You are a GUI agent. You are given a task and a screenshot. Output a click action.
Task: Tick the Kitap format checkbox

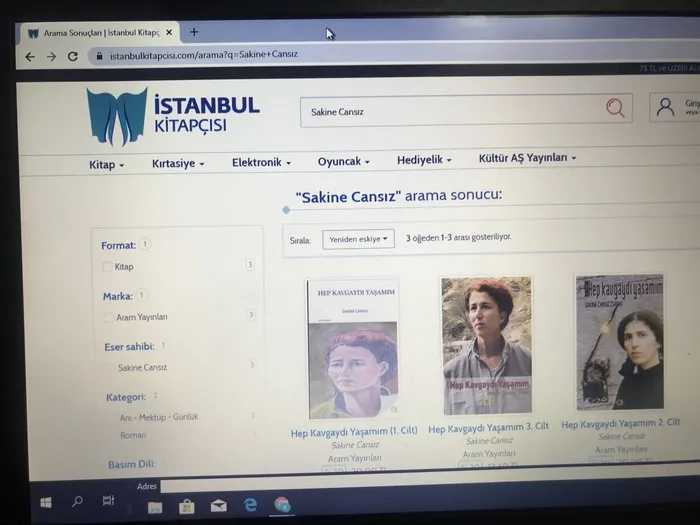click(107, 267)
